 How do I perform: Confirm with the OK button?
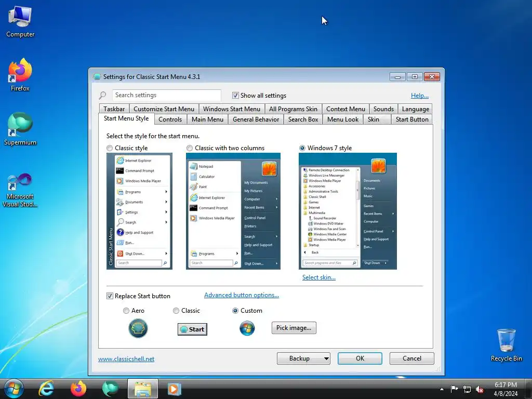pyautogui.click(x=360, y=358)
